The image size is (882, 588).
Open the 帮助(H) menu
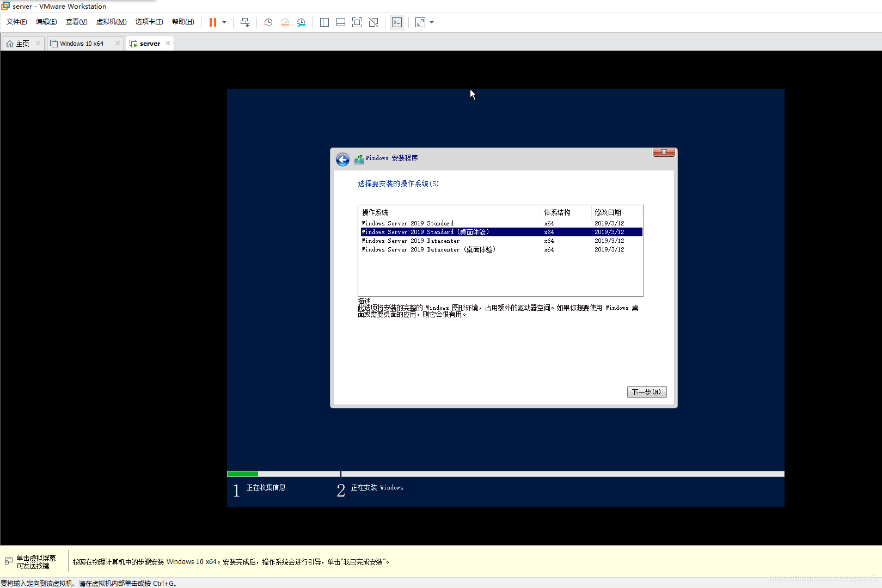pyautogui.click(x=183, y=22)
